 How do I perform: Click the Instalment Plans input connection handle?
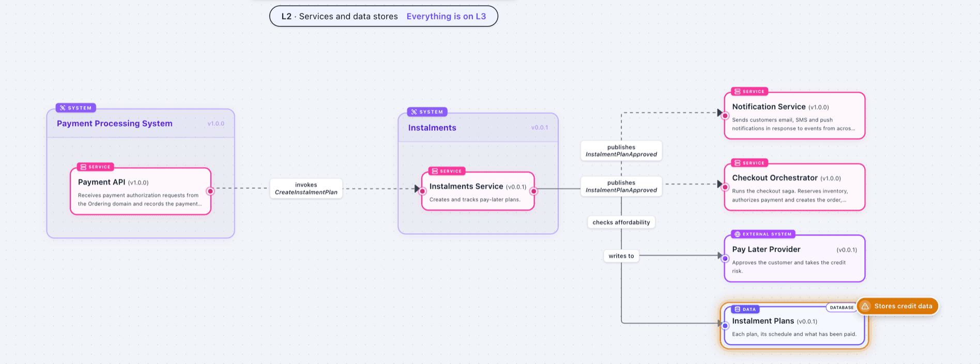[x=725, y=326]
